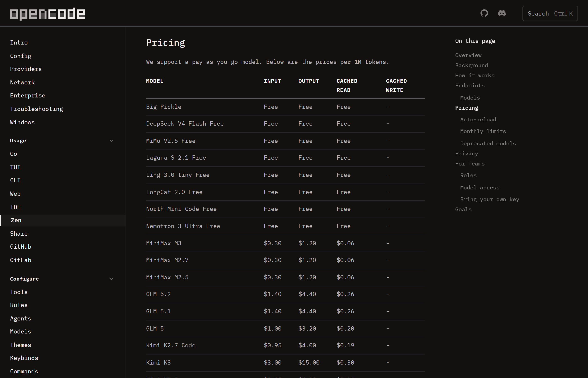
Task: Open Models under Configure sidebar
Action: pyautogui.click(x=21, y=332)
